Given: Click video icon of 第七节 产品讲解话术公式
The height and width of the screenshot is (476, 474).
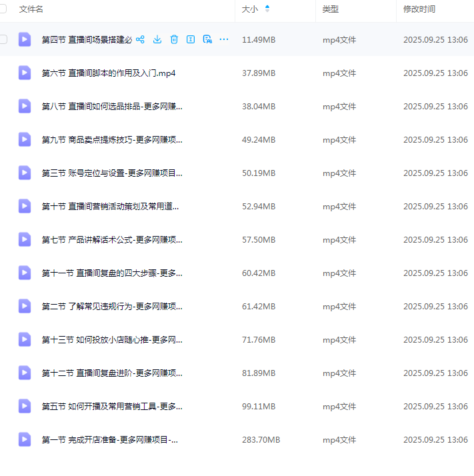Looking at the screenshot, I should pos(25,240).
